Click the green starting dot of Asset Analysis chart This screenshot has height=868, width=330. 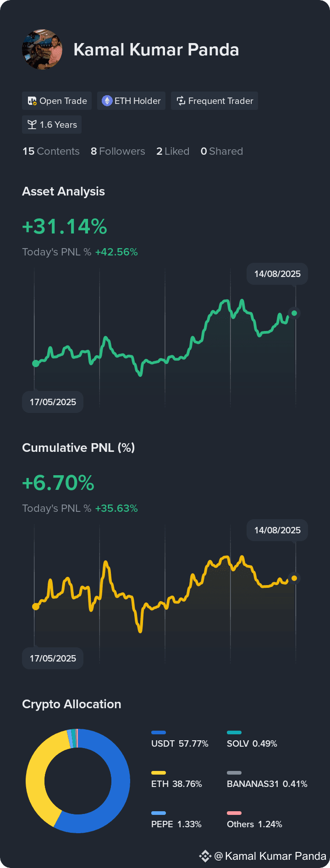pyautogui.click(x=36, y=363)
